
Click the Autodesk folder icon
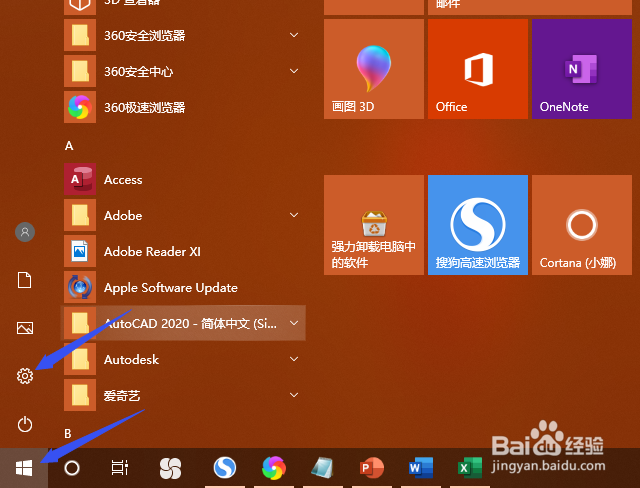pyautogui.click(x=80, y=359)
